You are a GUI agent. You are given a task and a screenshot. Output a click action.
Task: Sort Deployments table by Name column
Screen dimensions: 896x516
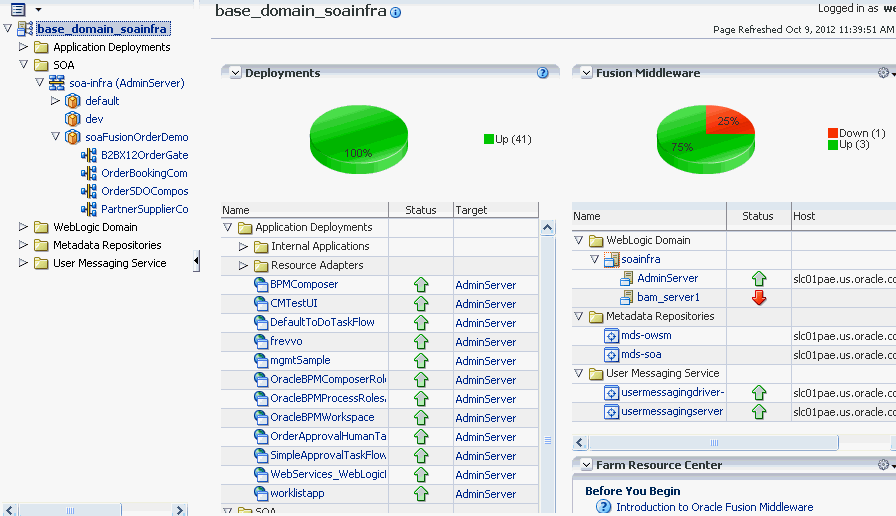[305, 210]
